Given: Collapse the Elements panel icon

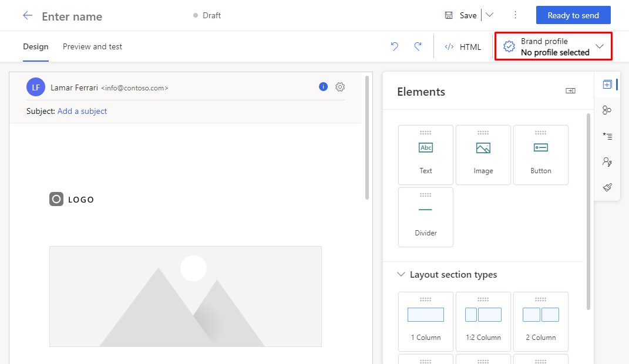Looking at the screenshot, I should [570, 91].
